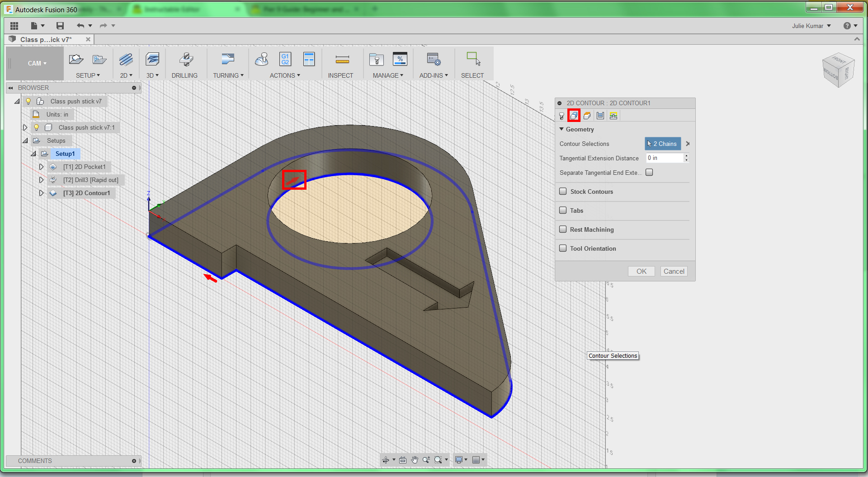Click the percent icon under Manage

(400, 59)
